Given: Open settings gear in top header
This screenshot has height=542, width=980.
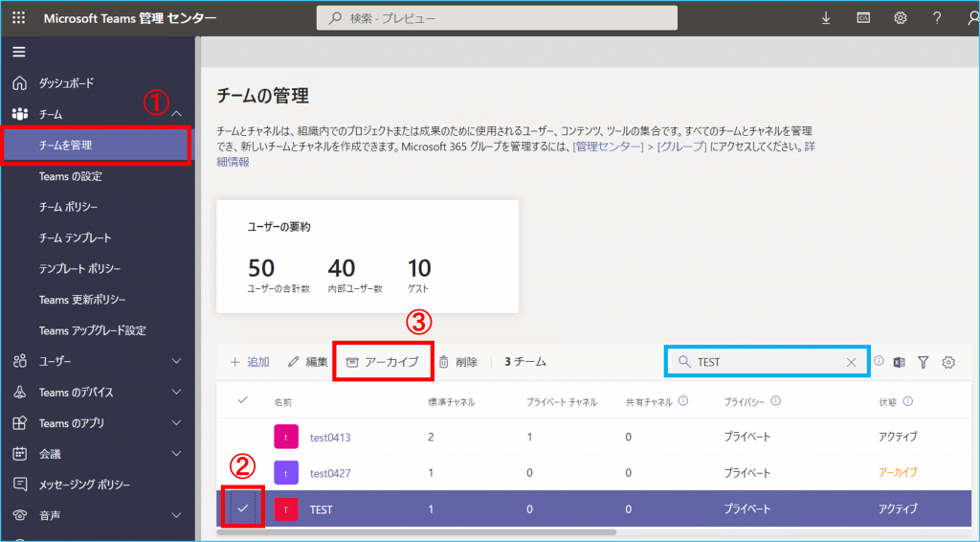Looking at the screenshot, I should (901, 18).
